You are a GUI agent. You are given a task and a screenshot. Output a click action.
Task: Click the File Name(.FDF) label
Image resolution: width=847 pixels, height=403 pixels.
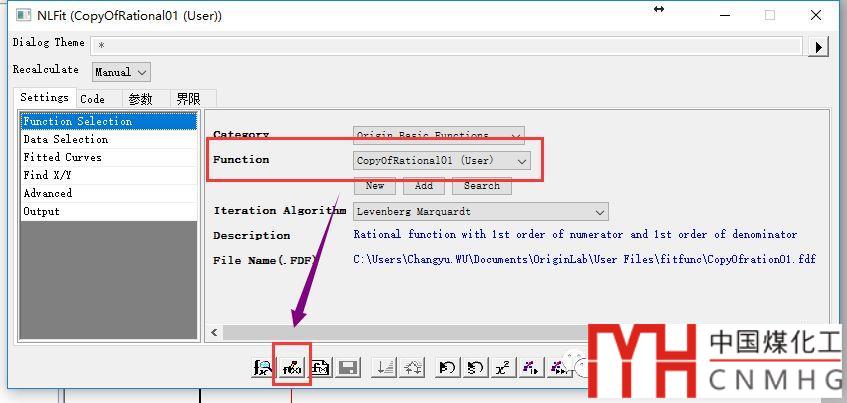coord(265,260)
